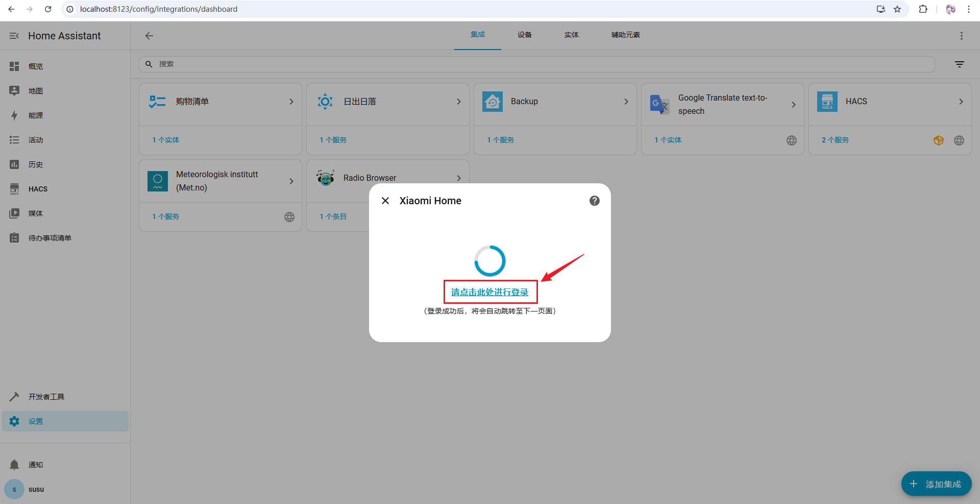Click the 日出日落 sun integration icon

click(325, 102)
